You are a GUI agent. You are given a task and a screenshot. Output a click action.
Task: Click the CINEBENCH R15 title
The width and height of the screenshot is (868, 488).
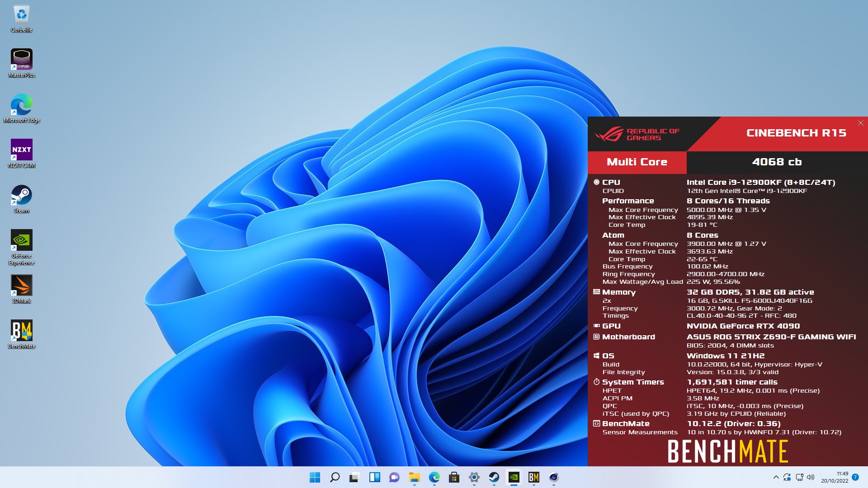tap(796, 133)
